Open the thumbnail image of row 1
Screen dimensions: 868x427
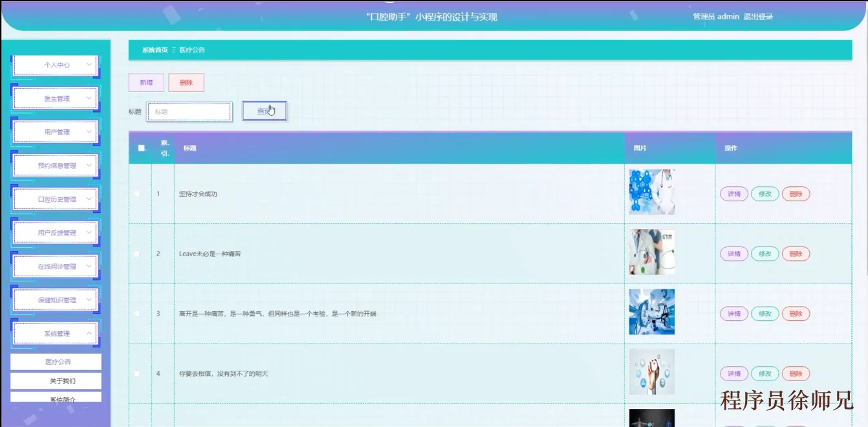click(x=652, y=192)
